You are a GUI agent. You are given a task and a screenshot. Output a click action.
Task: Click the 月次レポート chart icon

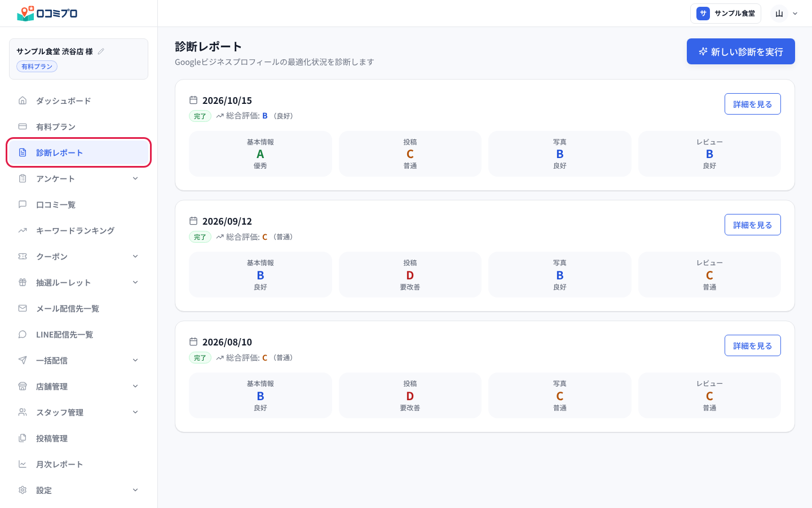23,464
